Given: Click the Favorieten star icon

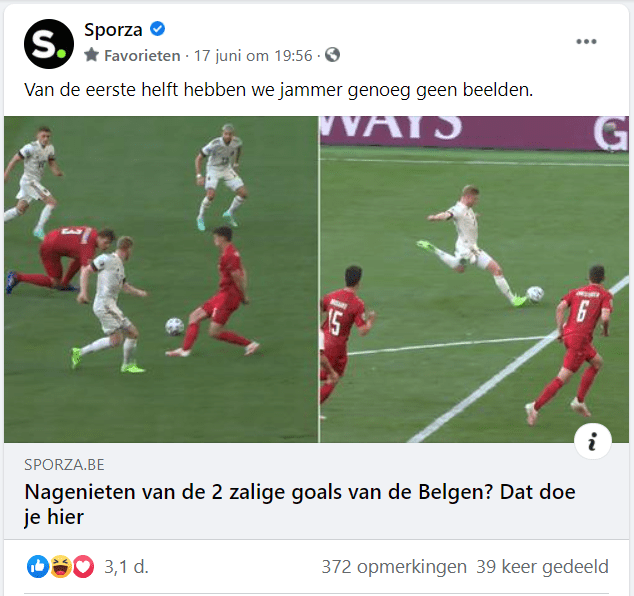Looking at the screenshot, I should (92, 55).
